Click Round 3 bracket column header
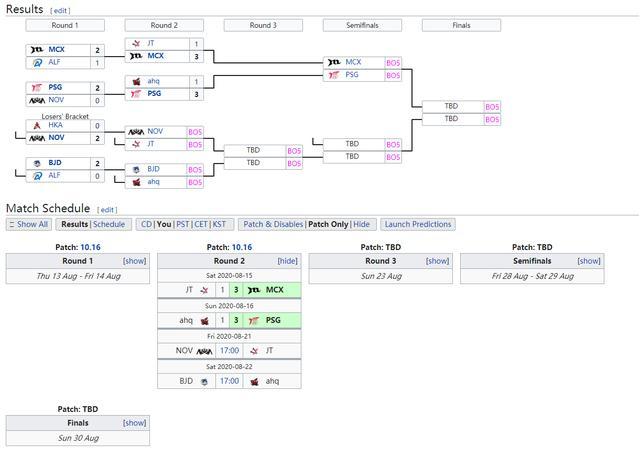The height and width of the screenshot is (456, 640). point(263,25)
